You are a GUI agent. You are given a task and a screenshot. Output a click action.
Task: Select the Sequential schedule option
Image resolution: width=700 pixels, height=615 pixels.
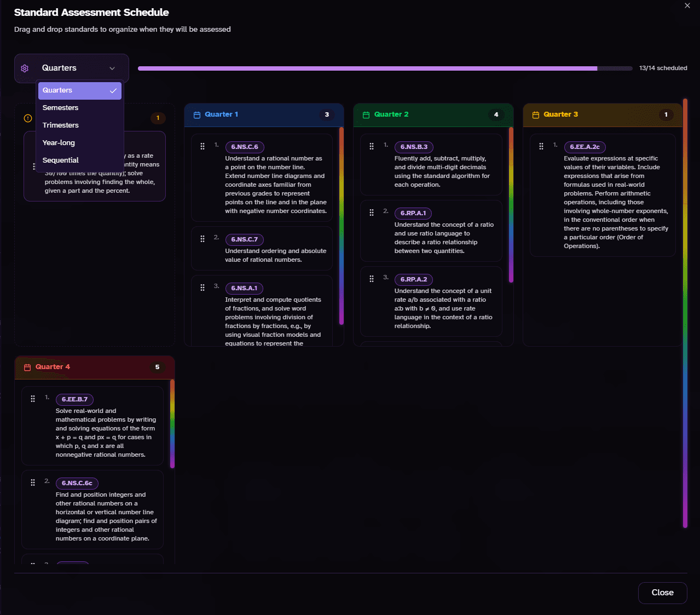(x=80, y=160)
